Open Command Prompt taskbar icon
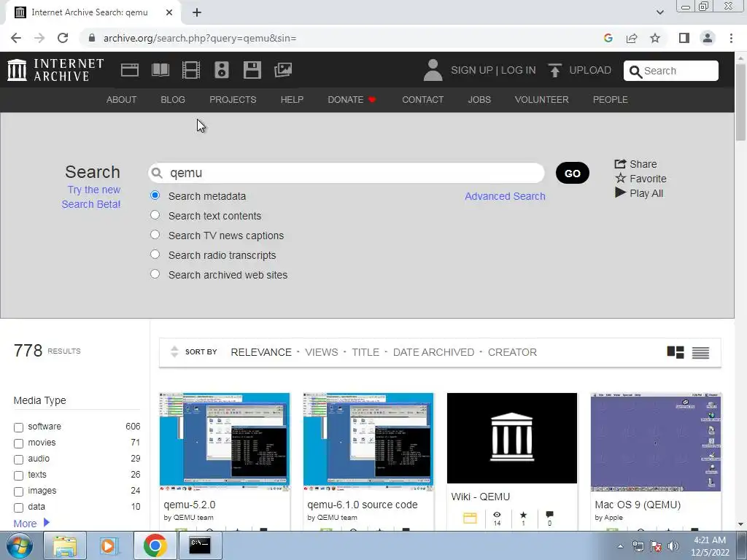The height and width of the screenshot is (560, 747). [x=200, y=545]
